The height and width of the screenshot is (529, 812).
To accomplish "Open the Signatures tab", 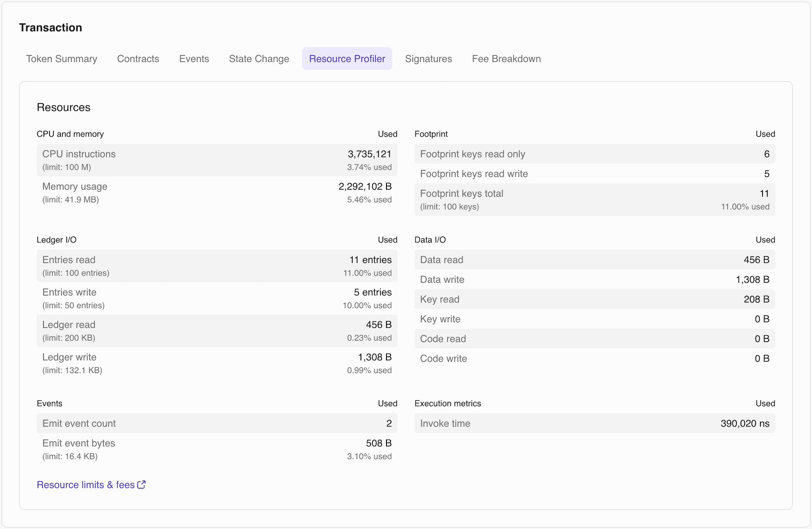I will point(428,59).
